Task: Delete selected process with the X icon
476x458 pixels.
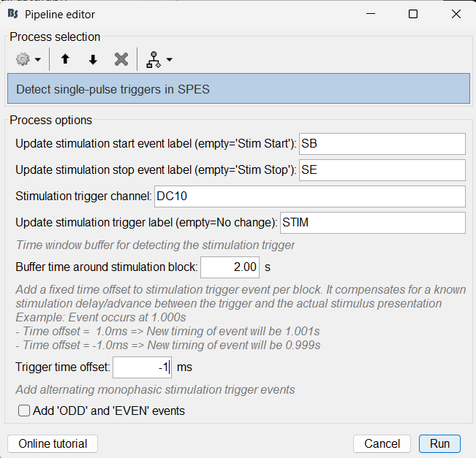Action: pos(121,59)
